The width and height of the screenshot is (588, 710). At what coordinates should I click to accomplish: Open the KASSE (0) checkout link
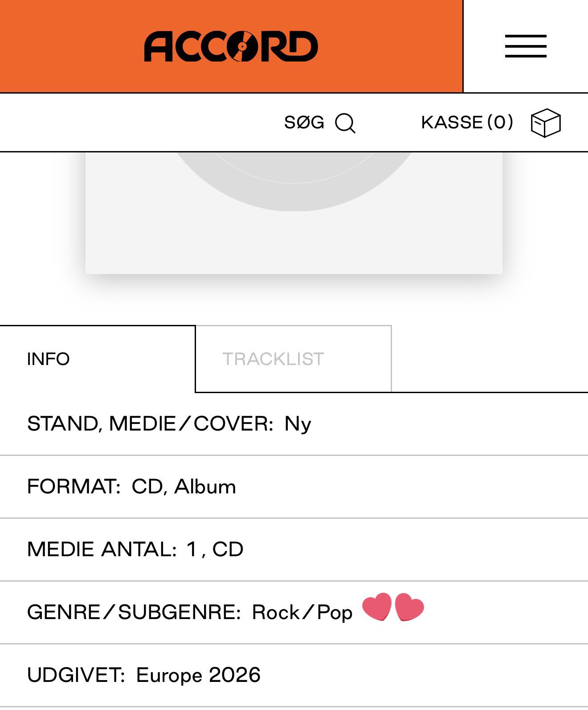[467, 123]
